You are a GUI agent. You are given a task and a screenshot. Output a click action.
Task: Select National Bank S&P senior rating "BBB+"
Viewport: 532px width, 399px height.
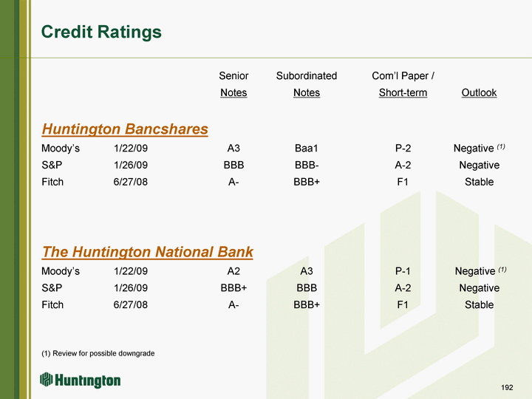coord(233,287)
